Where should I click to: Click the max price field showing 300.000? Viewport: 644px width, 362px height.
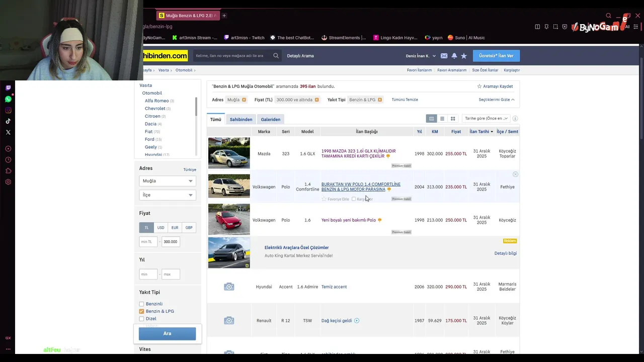[171, 242]
